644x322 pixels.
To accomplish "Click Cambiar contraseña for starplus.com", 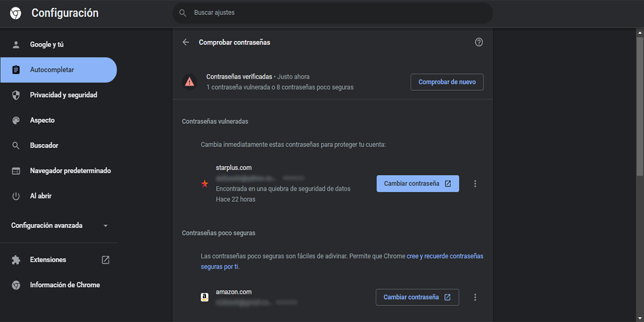I will click(x=418, y=184).
